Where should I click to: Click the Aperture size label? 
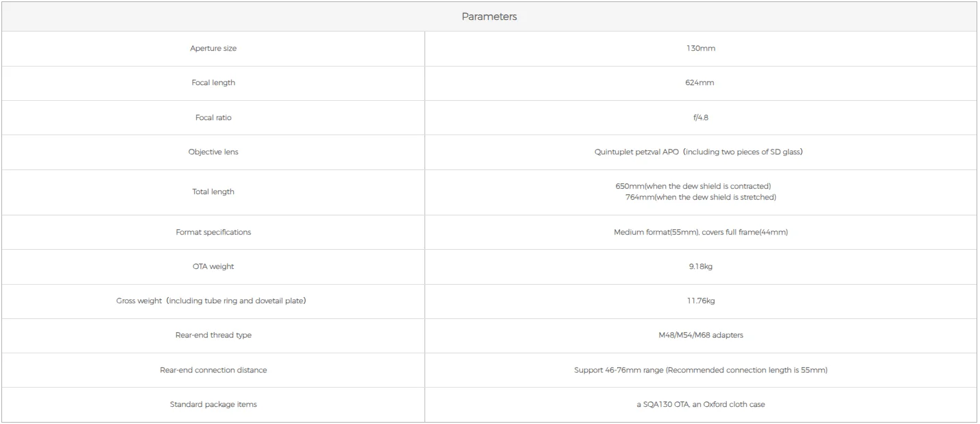click(x=213, y=49)
